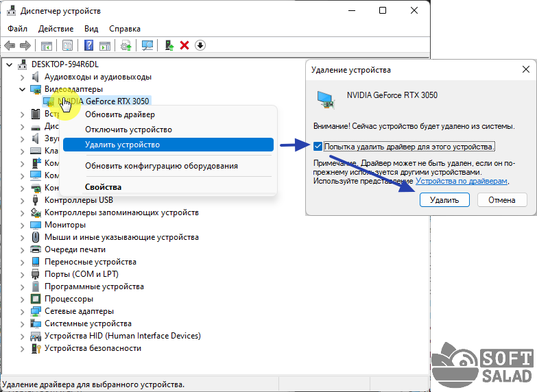Click the update driver toolbar icon
This screenshot has width=537, height=392.
click(126, 45)
